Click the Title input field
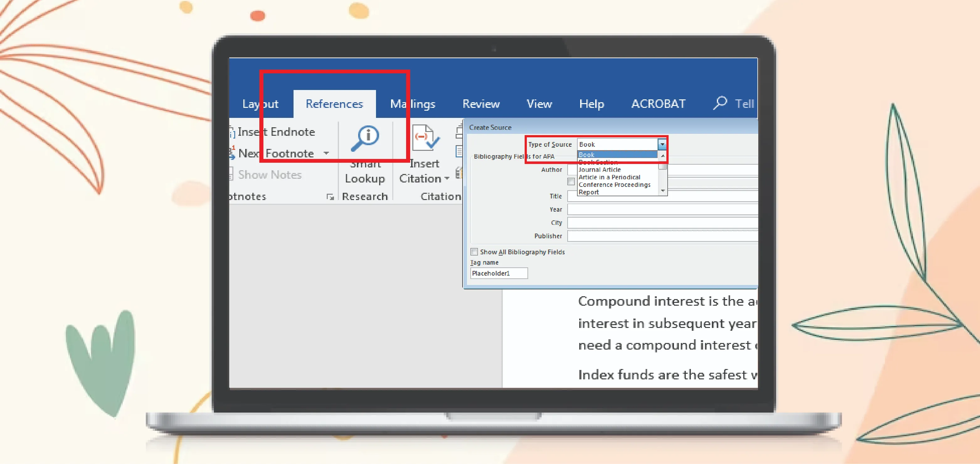Image resolution: width=980 pixels, height=464 pixels. click(x=662, y=196)
